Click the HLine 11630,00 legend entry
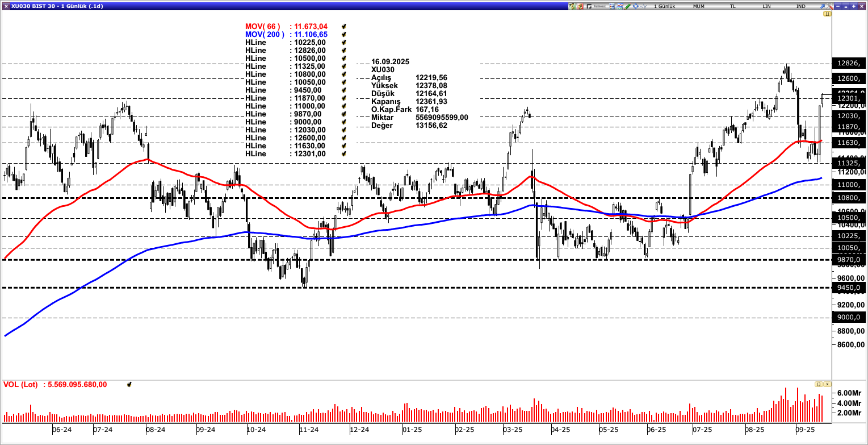The height and width of the screenshot is (445, 868). [x=286, y=146]
